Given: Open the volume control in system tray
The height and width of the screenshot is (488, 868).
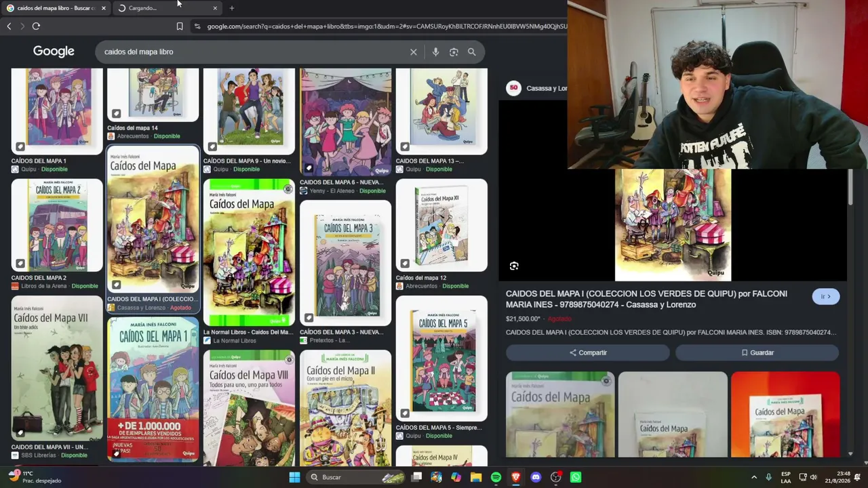Looking at the screenshot, I should [x=813, y=477].
